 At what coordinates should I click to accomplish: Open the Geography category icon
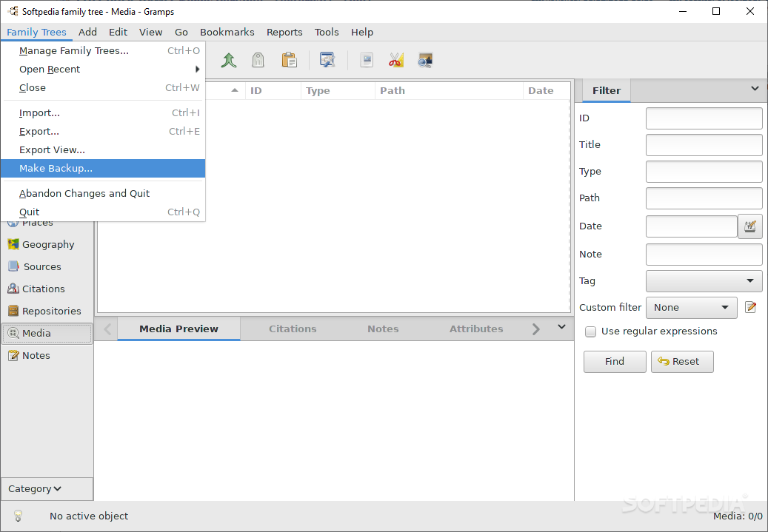pyautogui.click(x=13, y=244)
